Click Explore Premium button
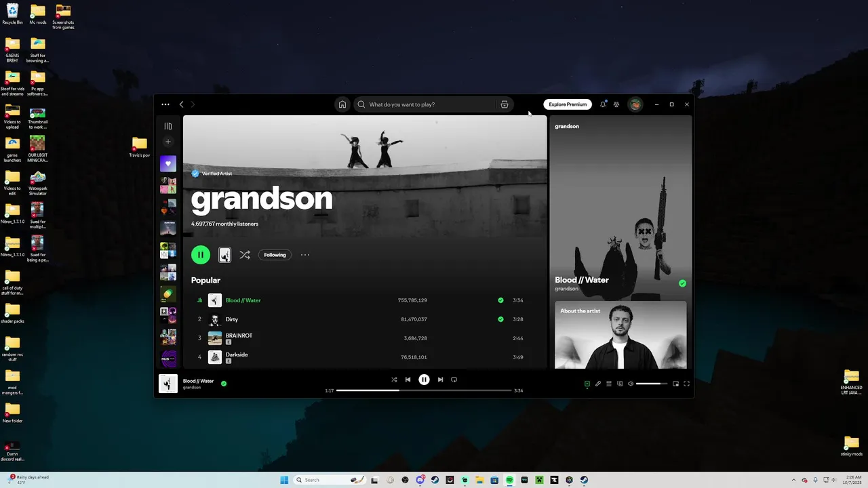Viewport: 868px width, 488px height. (x=568, y=104)
